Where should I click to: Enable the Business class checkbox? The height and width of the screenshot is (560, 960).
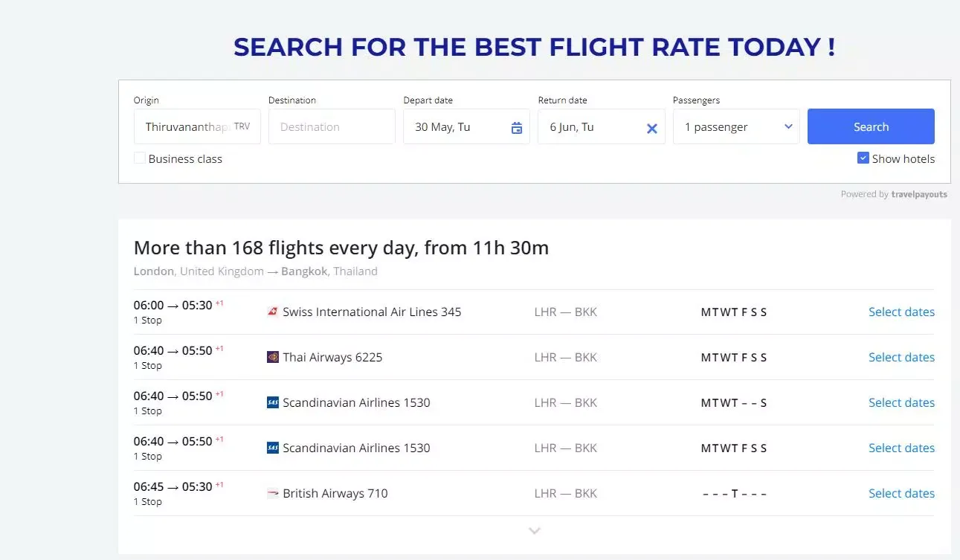[140, 158]
